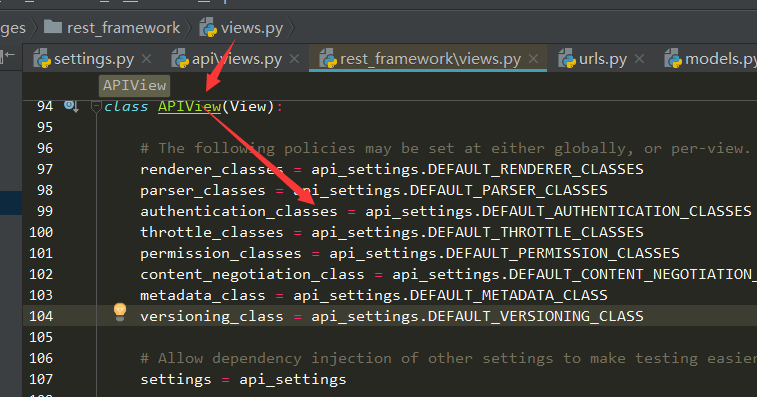
Task: Collapse the APIView class fold marker
Action: tap(96, 107)
